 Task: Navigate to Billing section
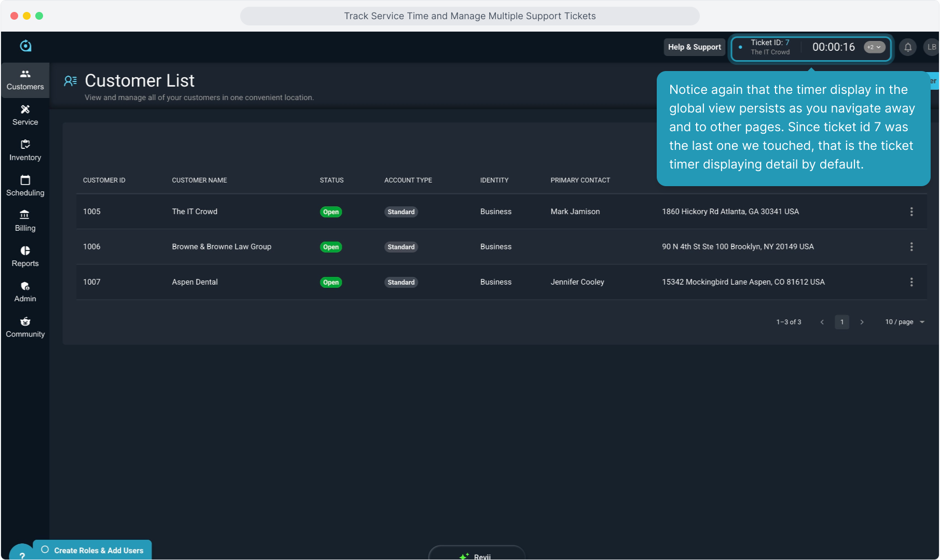coord(25,221)
